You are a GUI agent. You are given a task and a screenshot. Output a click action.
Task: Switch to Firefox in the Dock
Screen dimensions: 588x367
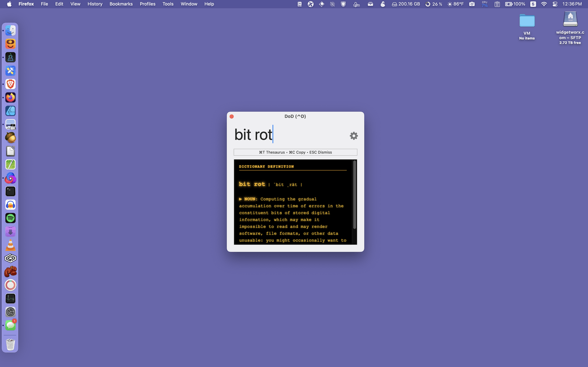click(x=10, y=98)
